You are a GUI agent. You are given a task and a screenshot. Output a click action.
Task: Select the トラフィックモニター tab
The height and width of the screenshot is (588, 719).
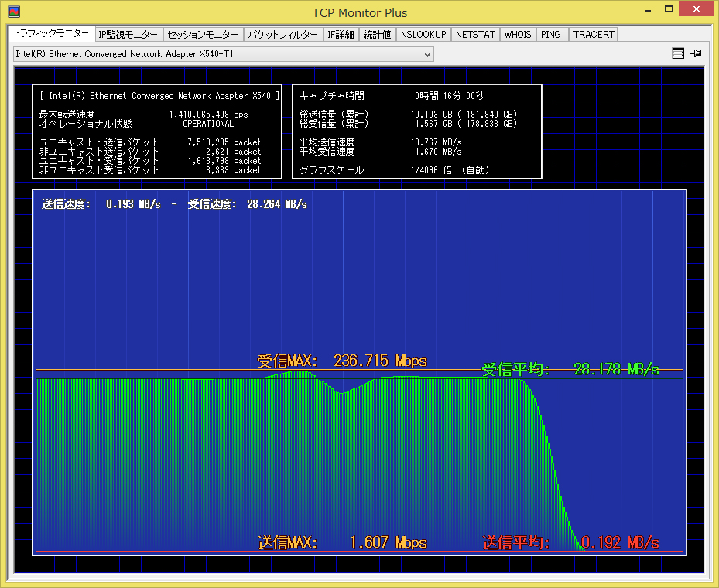click(50, 34)
